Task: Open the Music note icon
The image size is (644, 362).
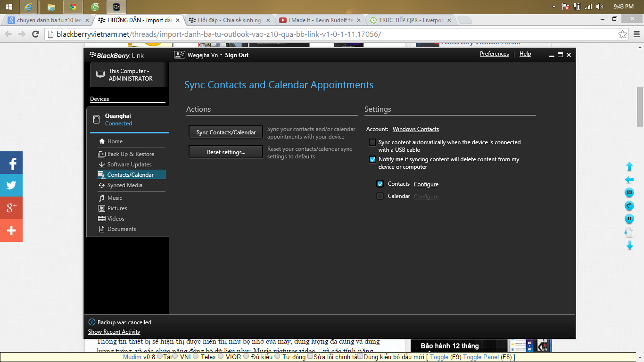Action: [x=101, y=198]
